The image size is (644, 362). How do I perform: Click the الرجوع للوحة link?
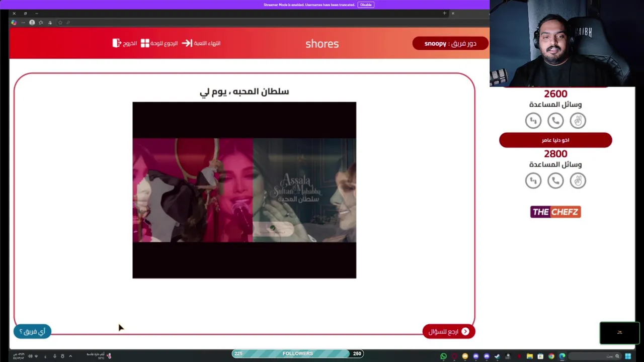(164, 43)
